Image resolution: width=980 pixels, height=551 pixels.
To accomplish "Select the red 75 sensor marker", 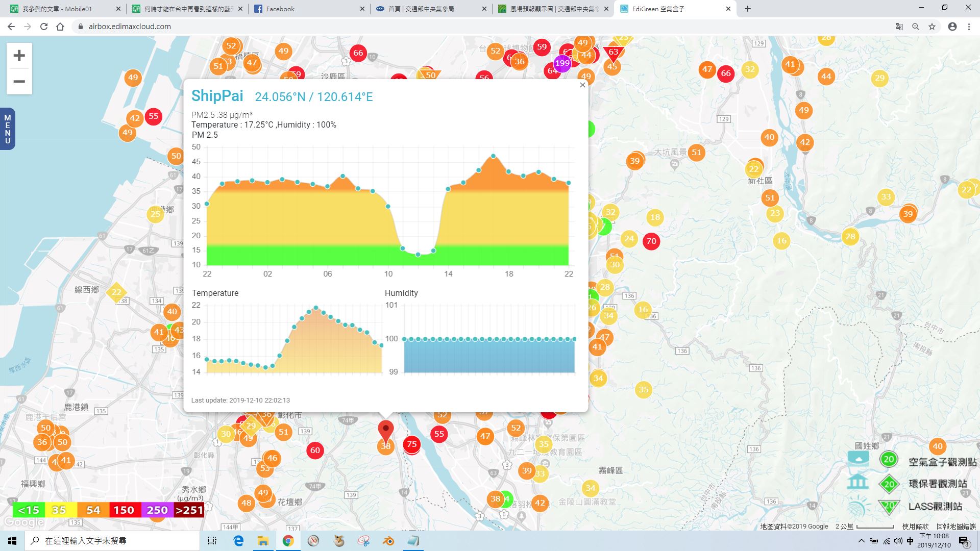I will point(411,444).
